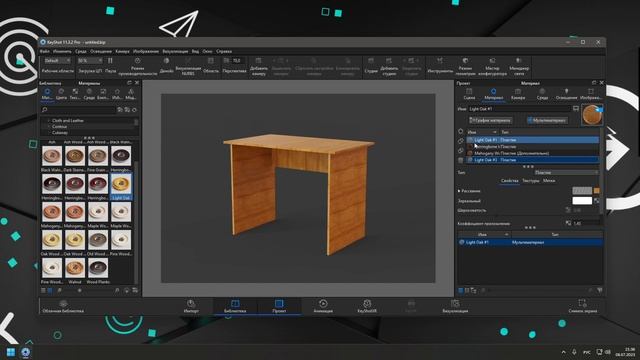Screen dimensions: 640x360
Task: Click the Импорт button
Action: click(191, 306)
